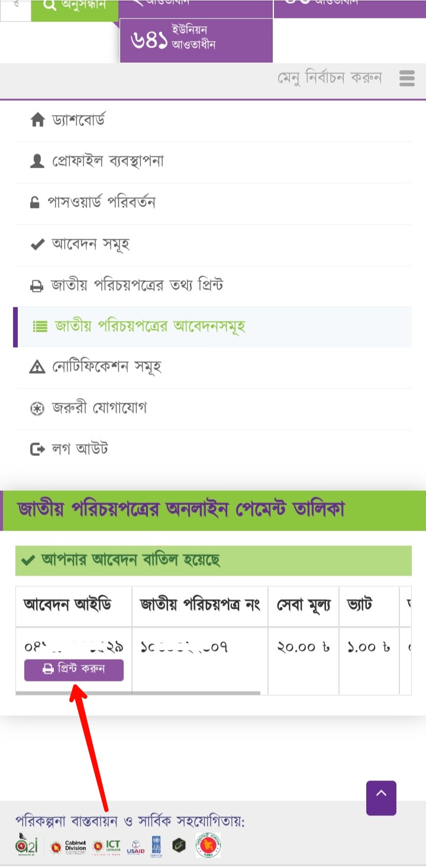426x868 pixels.
Task: Click the a2i logo in footer
Action: click(x=26, y=844)
